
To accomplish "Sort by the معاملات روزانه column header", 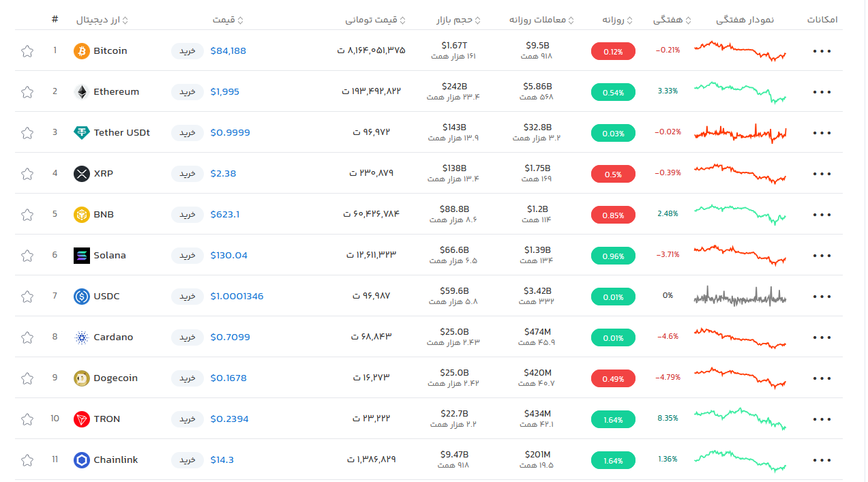I will (542, 20).
